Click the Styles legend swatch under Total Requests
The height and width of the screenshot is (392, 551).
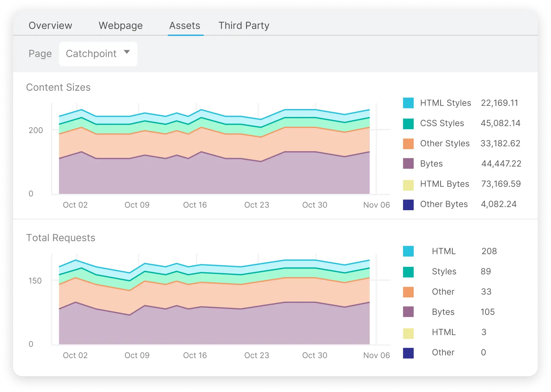click(408, 271)
